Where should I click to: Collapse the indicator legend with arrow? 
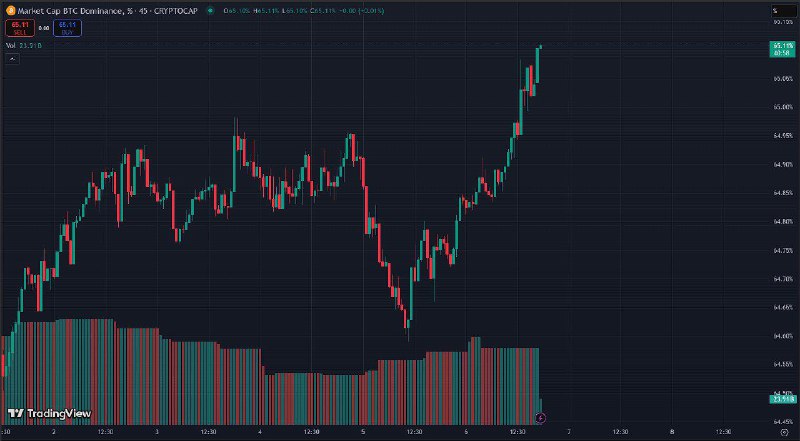(12, 59)
